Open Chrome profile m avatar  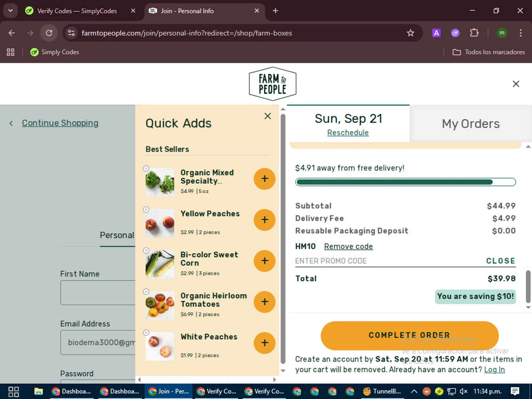click(502, 33)
